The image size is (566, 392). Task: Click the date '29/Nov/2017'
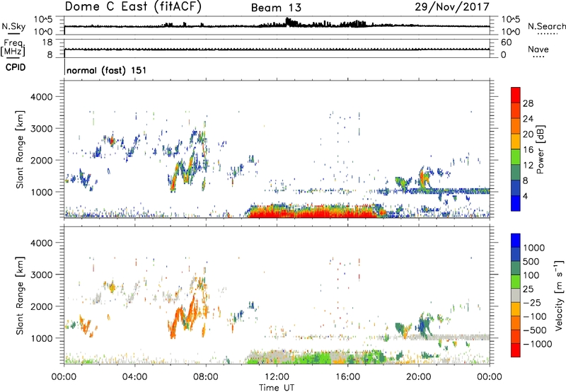click(x=452, y=7)
